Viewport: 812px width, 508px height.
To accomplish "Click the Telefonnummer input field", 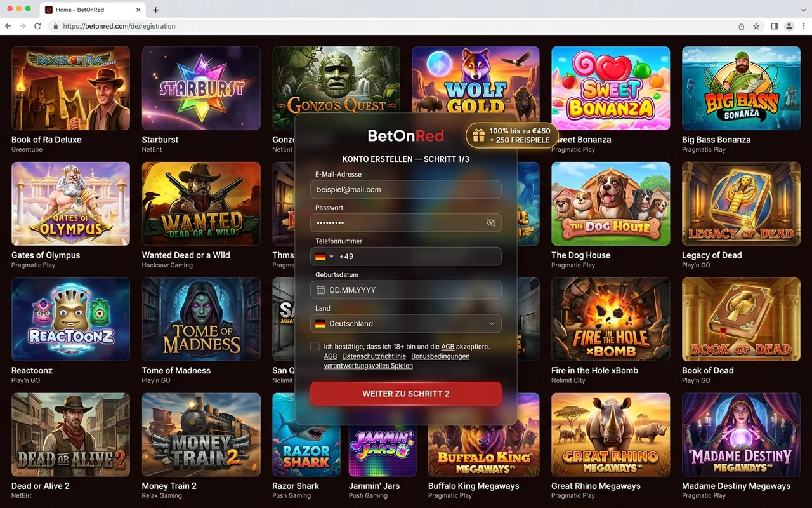I will click(406, 257).
